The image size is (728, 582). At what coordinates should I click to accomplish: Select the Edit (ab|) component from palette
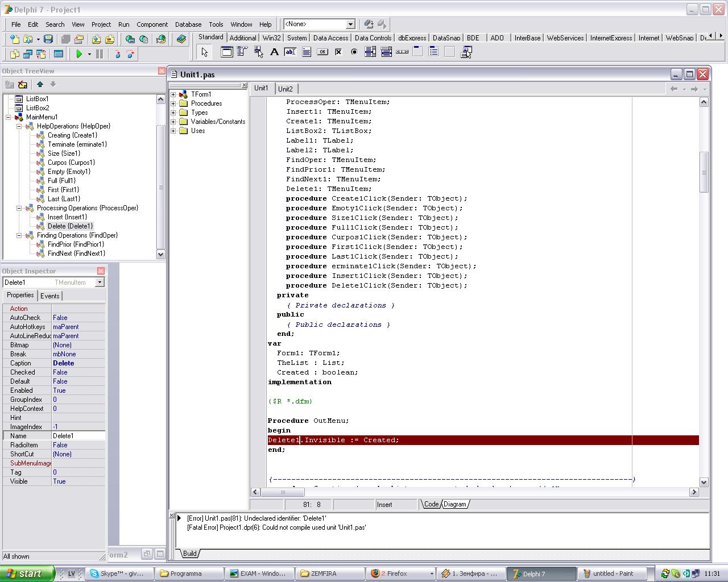coord(290,52)
